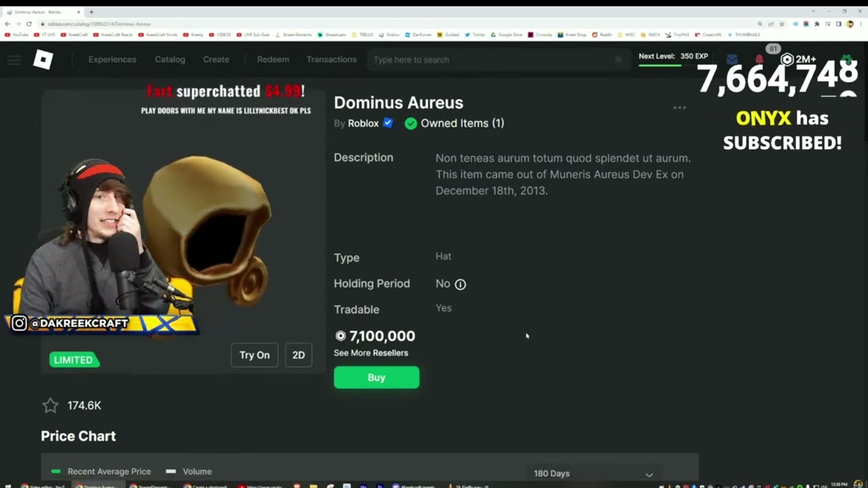Click the LIMITED badge on the item
This screenshot has height=488, width=868.
point(74,360)
